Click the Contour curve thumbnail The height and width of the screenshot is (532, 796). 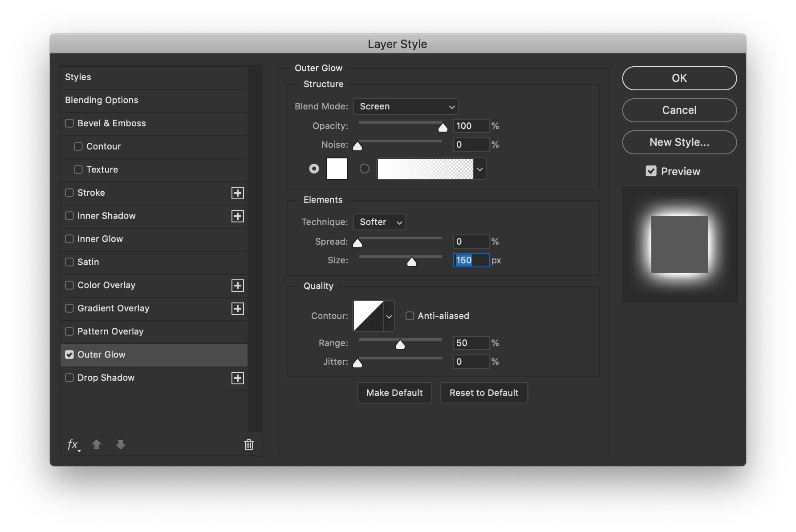point(369,316)
